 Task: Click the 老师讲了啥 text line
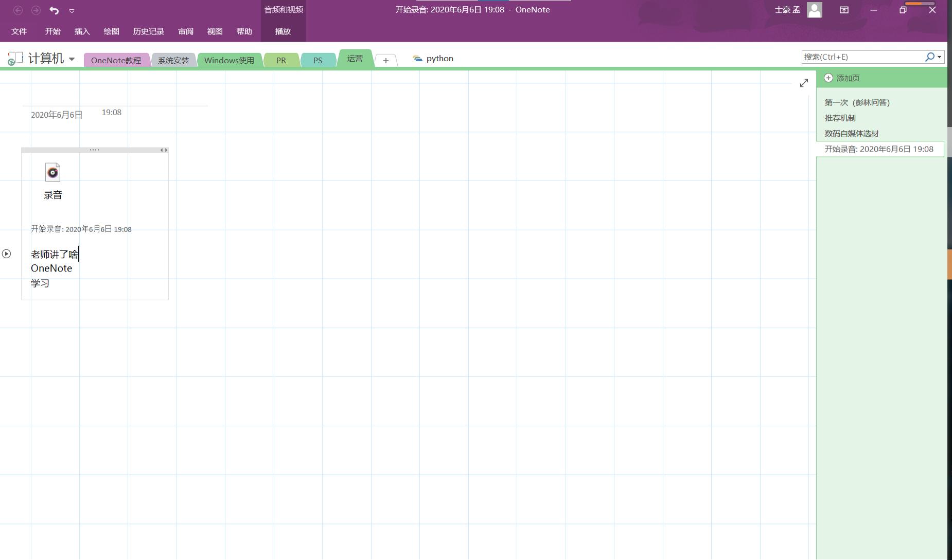click(55, 254)
